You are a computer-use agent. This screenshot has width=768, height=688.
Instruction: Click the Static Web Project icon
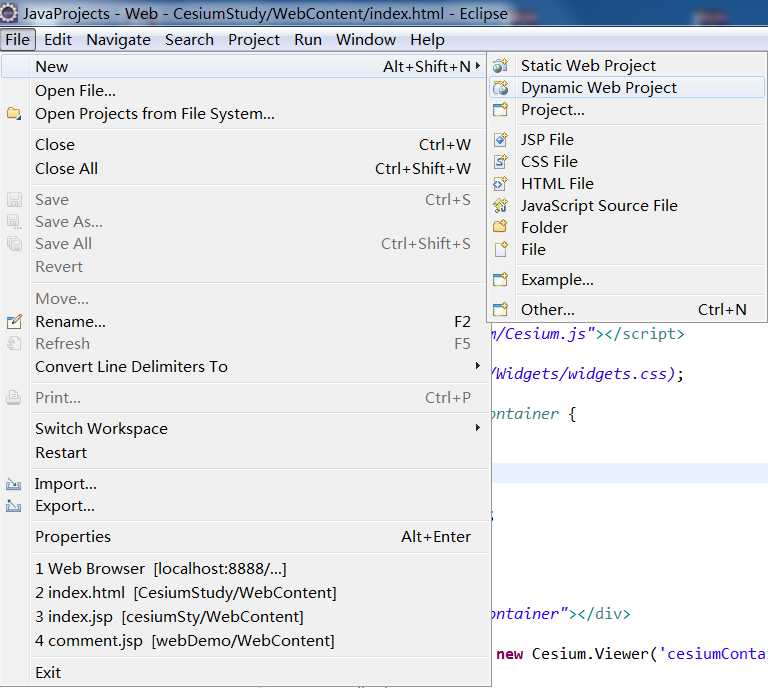tap(500, 65)
